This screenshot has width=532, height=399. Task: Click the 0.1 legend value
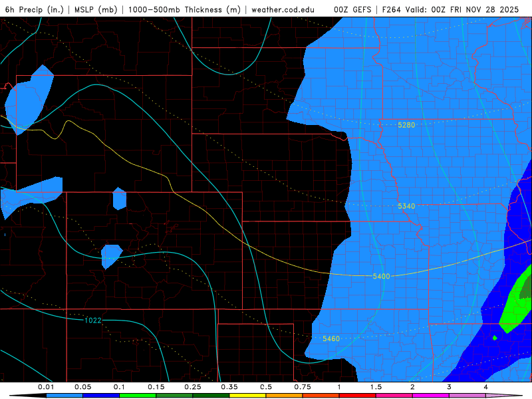click(119, 387)
